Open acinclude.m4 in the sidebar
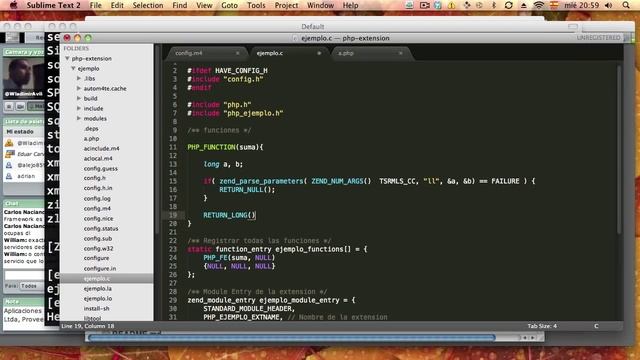This screenshot has width=640, height=360. [x=102, y=149]
